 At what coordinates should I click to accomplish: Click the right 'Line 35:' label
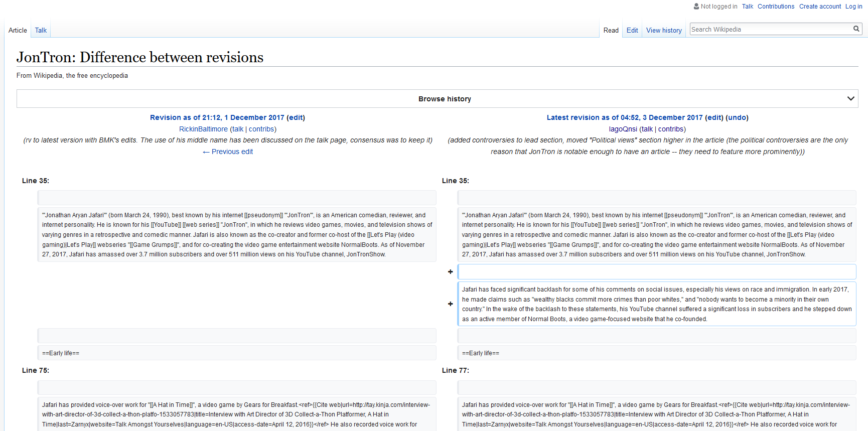pos(456,181)
